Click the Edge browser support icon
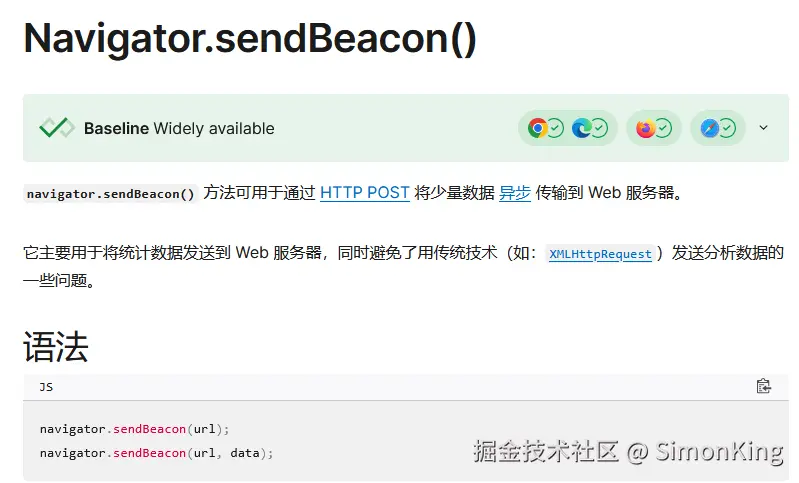The height and width of the screenshot is (483, 799). pyautogui.click(x=581, y=128)
